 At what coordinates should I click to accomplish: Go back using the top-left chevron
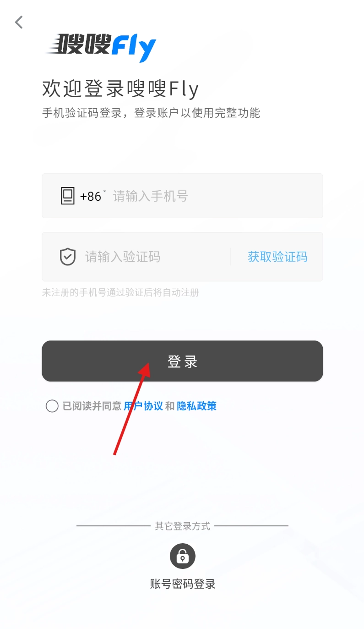coord(19,22)
